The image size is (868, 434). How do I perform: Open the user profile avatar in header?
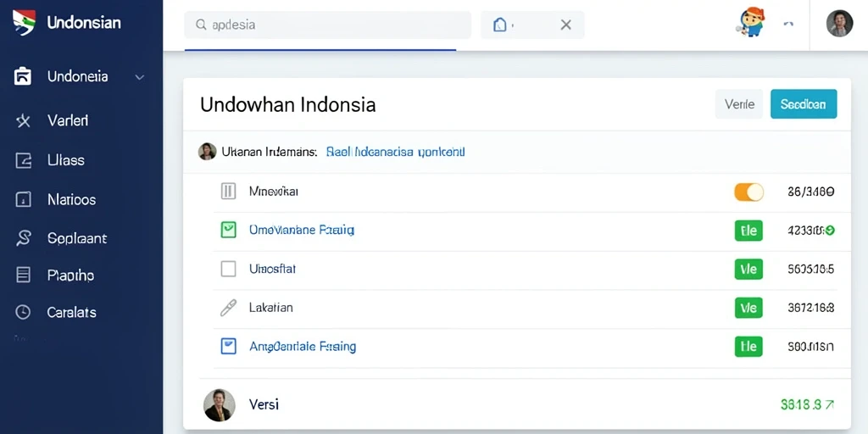click(x=839, y=23)
